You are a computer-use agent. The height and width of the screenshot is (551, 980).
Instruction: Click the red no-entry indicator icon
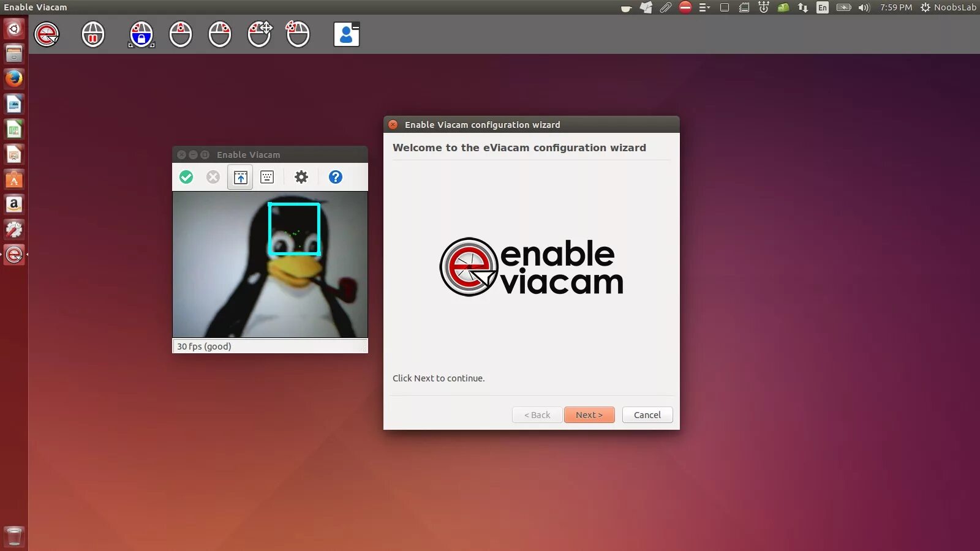pyautogui.click(x=685, y=7)
